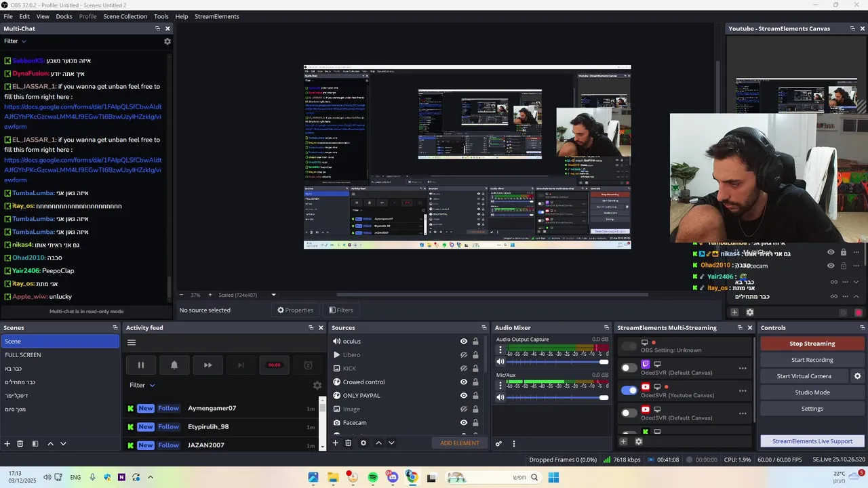Image resolution: width=868 pixels, height=488 pixels.
Task: Add a new source with plus icon
Action: click(x=335, y=443)
